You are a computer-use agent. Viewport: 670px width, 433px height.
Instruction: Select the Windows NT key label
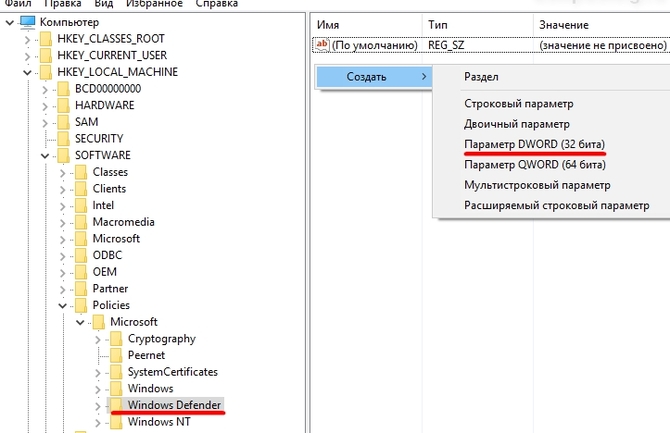(x=159, y=422)
